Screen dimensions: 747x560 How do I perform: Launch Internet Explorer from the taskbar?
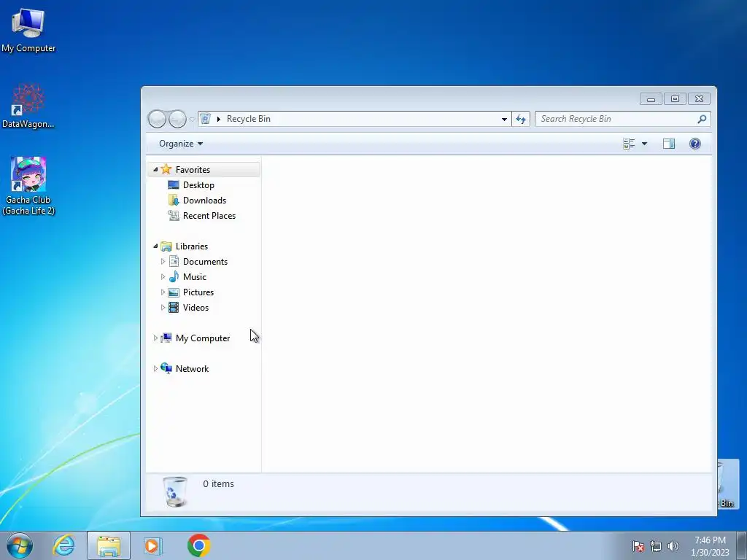coord(64,545)
